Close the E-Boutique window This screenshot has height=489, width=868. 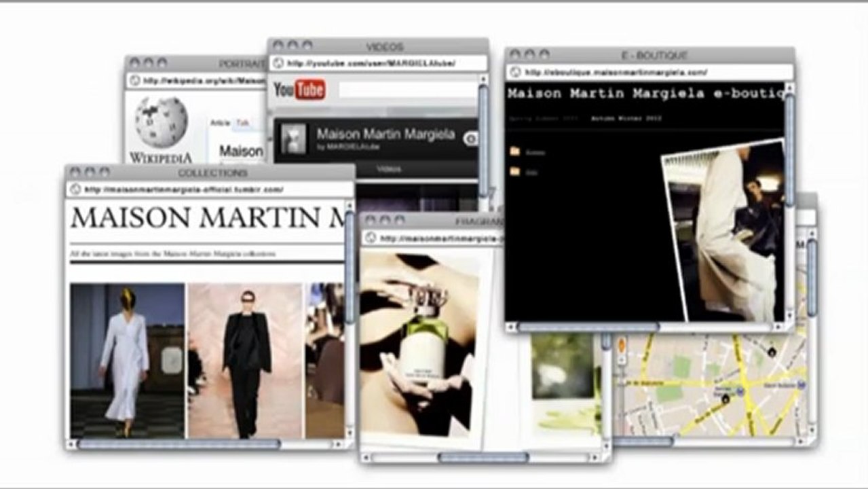pyautogui.click(x=515, y=54)
